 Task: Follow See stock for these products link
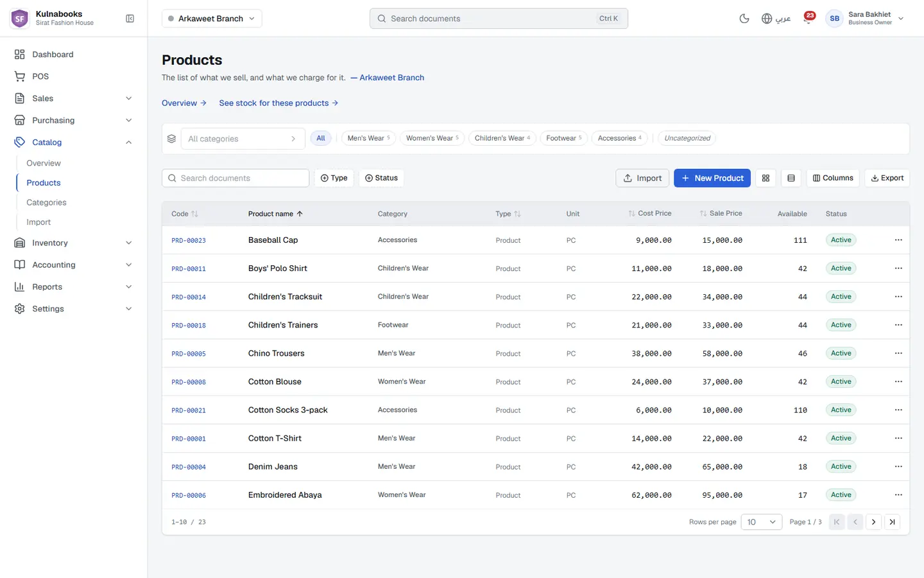(278, 103)
